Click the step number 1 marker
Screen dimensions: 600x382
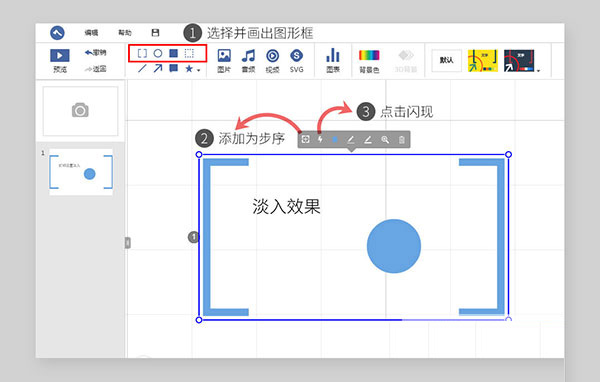point(194,237)
